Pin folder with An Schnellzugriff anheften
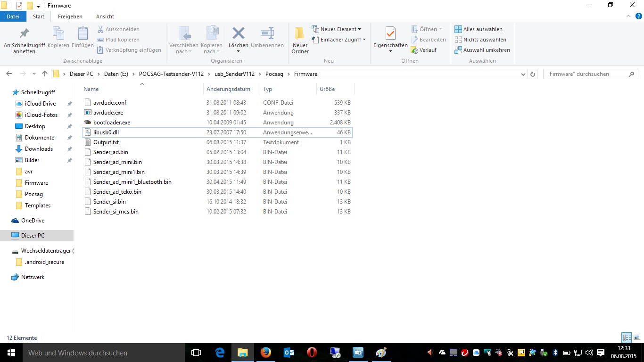 click(24, 34)
